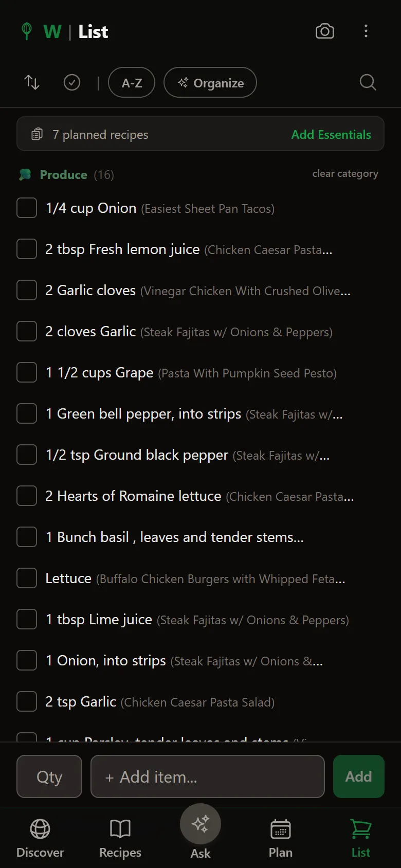Image resolution: width=401 pixels, height=868 pixels.
Task: Tap the planned recipes clipboard icon
Action: point(37,134)
